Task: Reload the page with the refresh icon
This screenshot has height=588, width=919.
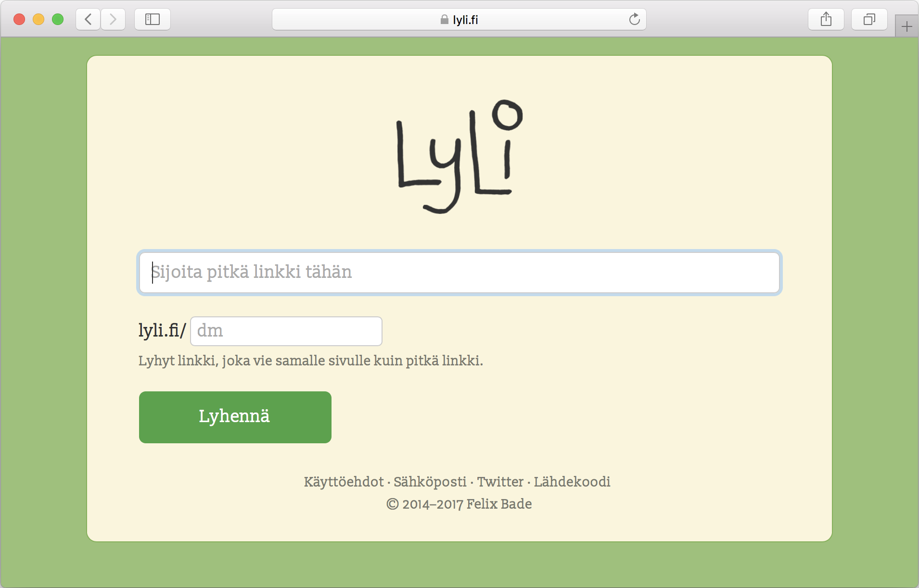Action: click(x=635, y=19)
